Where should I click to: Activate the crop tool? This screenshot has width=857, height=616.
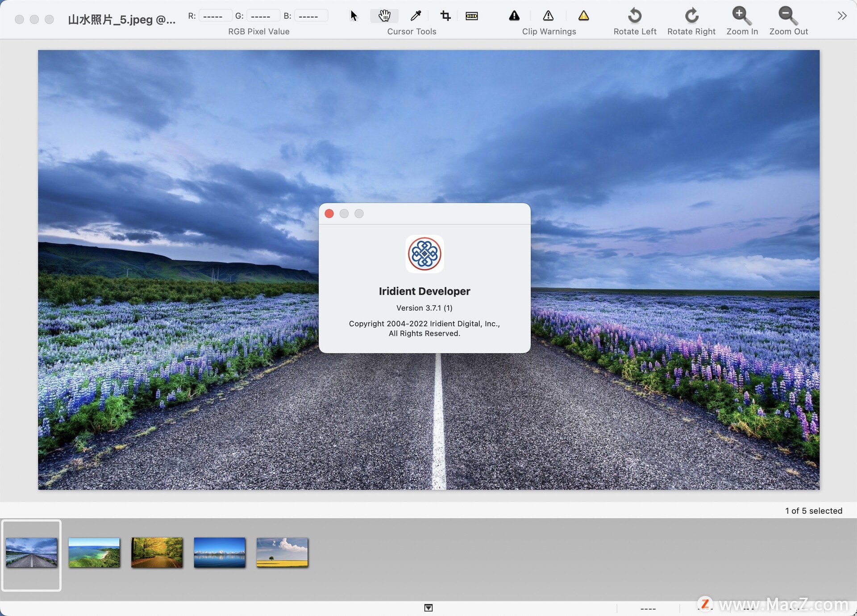pos(445,16)
